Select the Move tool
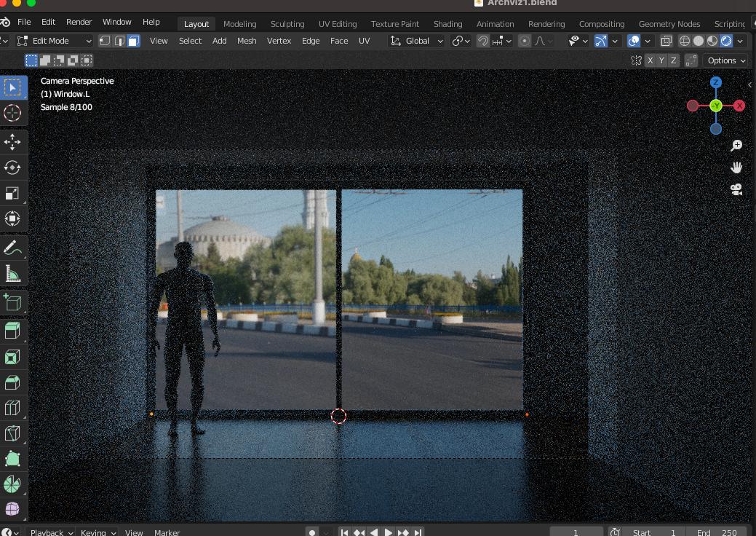Screen dimensions: 756x536 12,142
